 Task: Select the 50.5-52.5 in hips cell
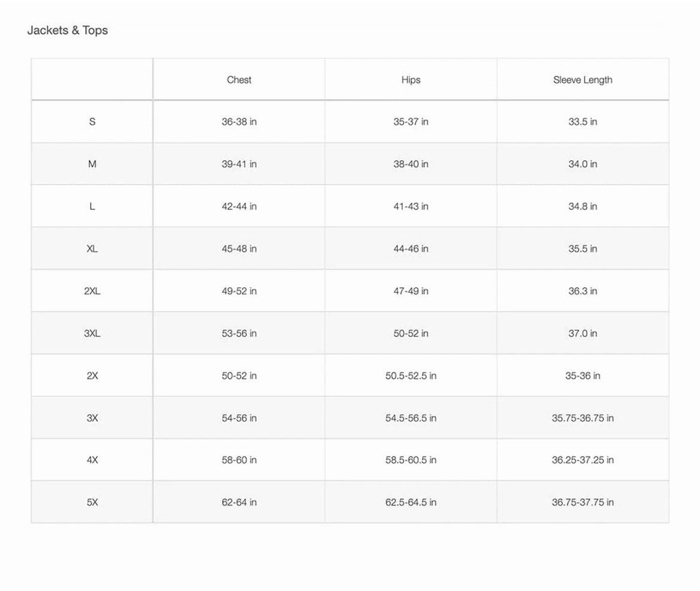click(411, 376)
